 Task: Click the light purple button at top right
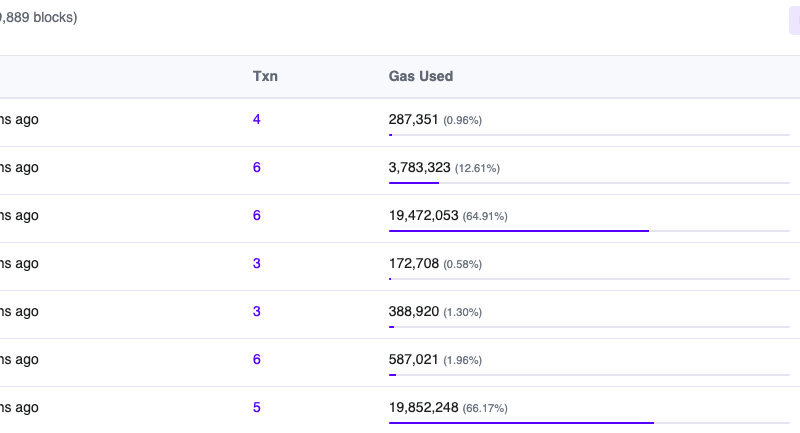pyautogui.click(x=794, y=19)
